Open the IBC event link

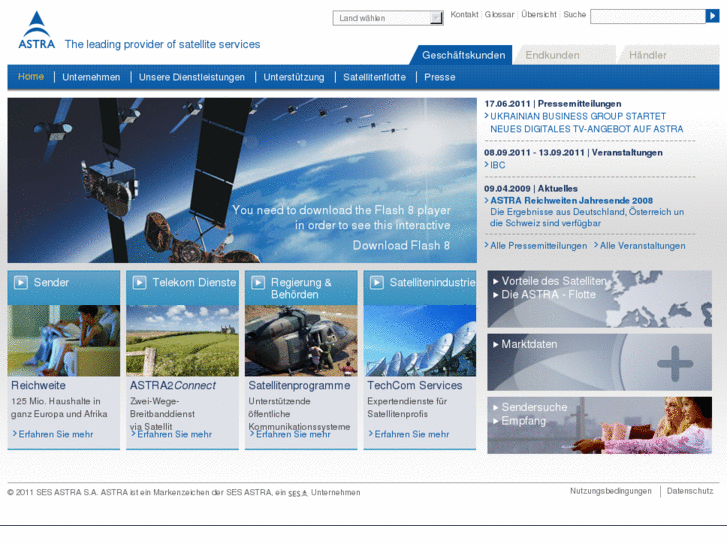(x=497, y=165)
